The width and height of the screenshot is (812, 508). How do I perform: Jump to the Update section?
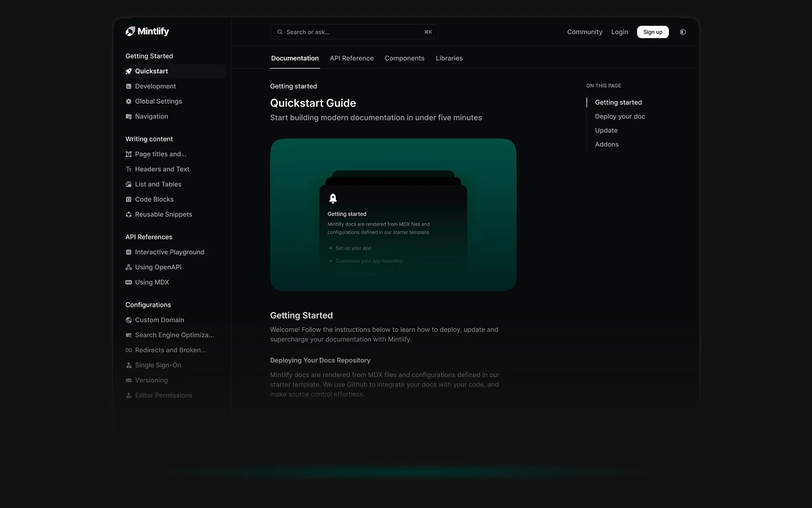(x=606, y=131)
